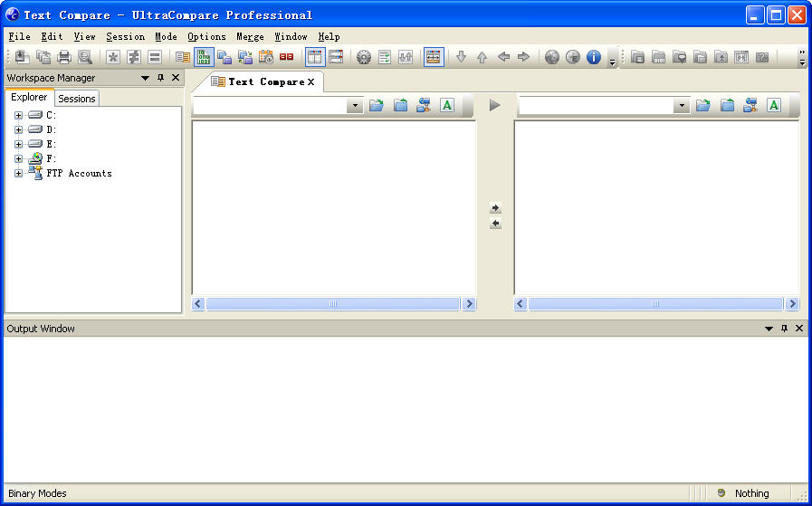The width and height of the screenshot is (812, 506).
Task: Jump using the down arrow toolbar icon
Action: click(x=461, y=57)
